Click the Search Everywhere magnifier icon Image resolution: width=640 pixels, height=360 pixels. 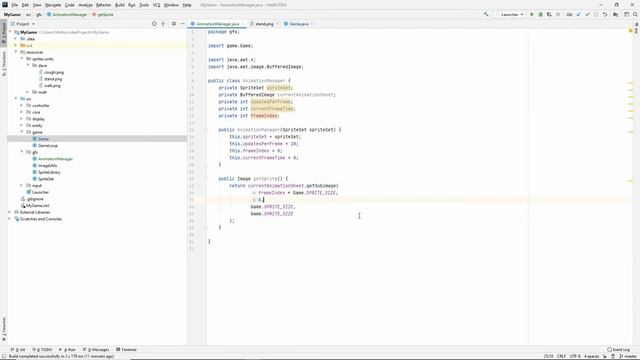(x=635, y=14)
